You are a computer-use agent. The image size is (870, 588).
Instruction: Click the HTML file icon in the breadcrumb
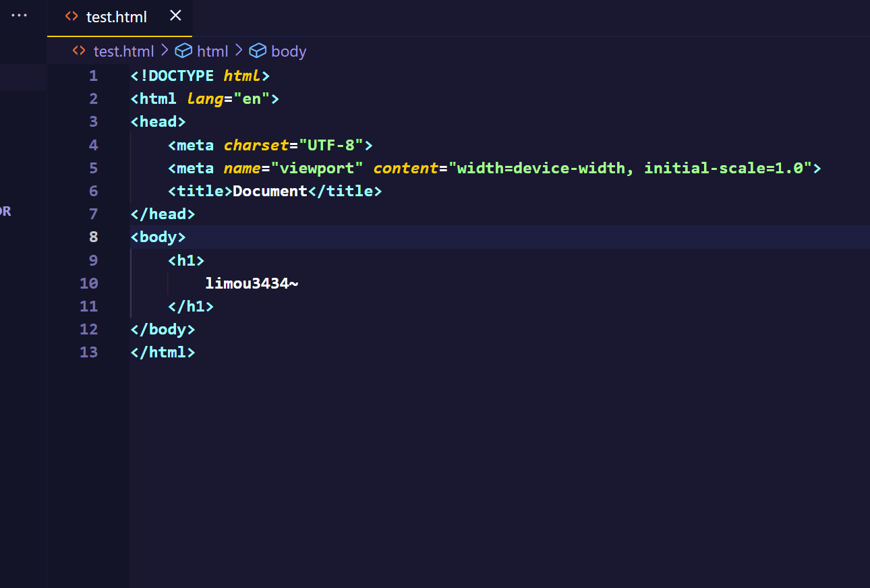pyautogui.click(x=79, y=51)
